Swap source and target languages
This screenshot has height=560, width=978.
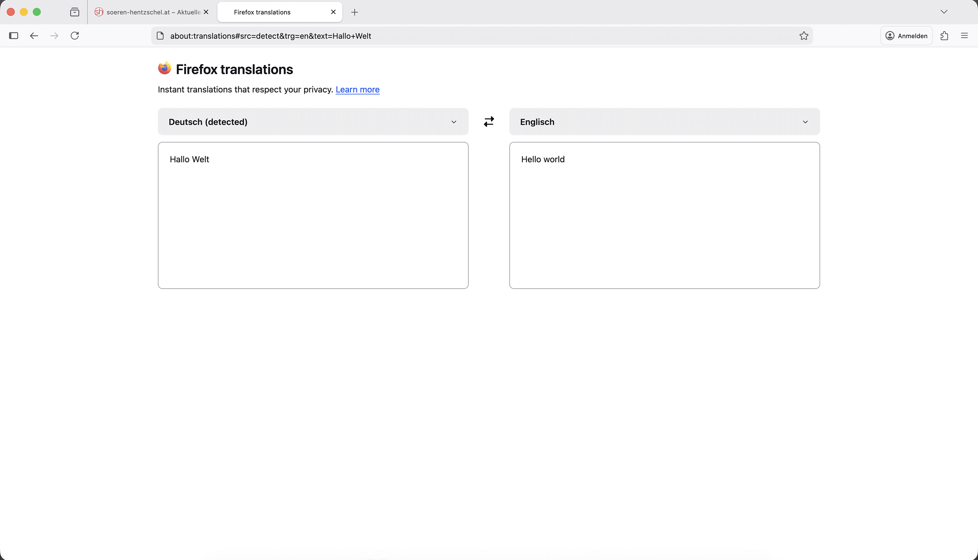point(489,122)
